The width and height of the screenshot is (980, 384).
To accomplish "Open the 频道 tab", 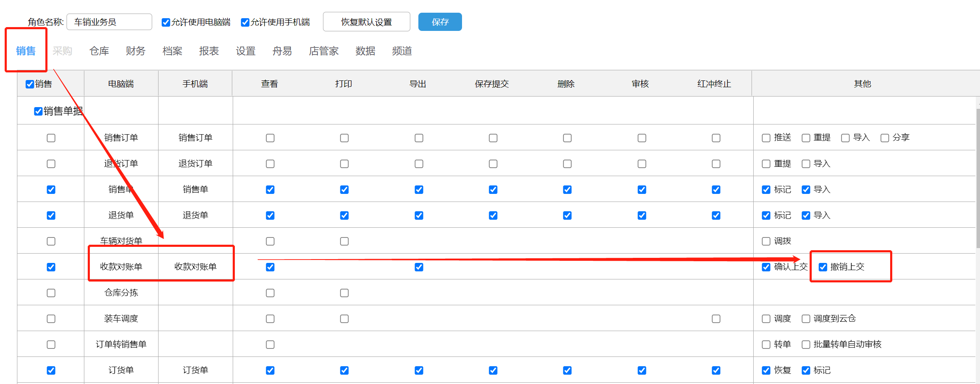I will (x=402, y=51).
